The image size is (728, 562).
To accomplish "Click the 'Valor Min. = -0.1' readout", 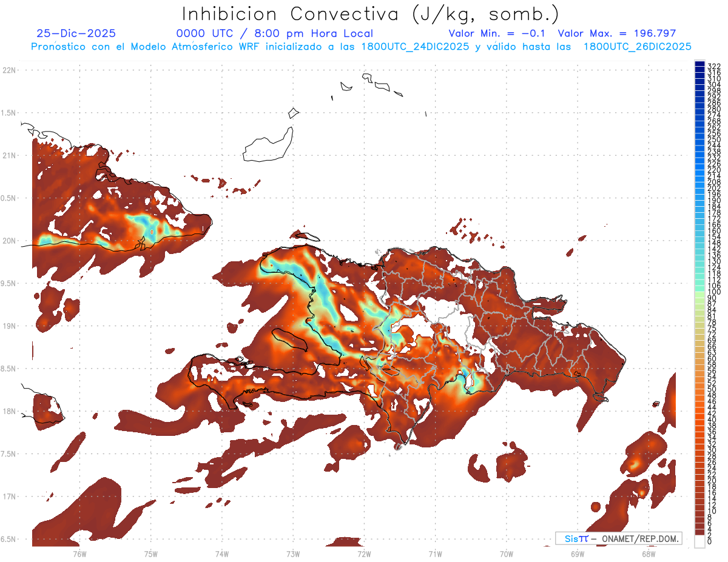I will tap(498, 34).
